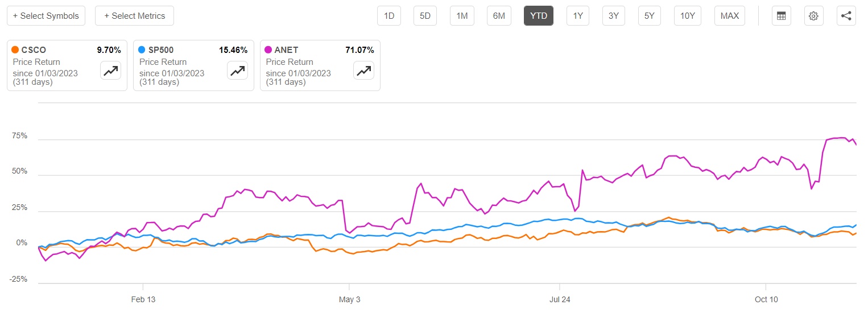Show the 6M time range
The width and height of the screenshot is (868, 313).
click(499, 16)
